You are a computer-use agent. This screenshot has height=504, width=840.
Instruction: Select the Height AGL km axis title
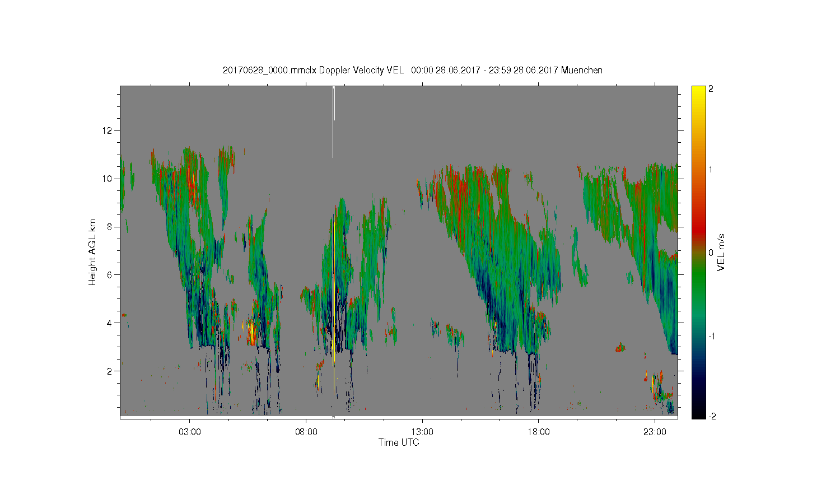pyautogui.click(x=92, y=252)
